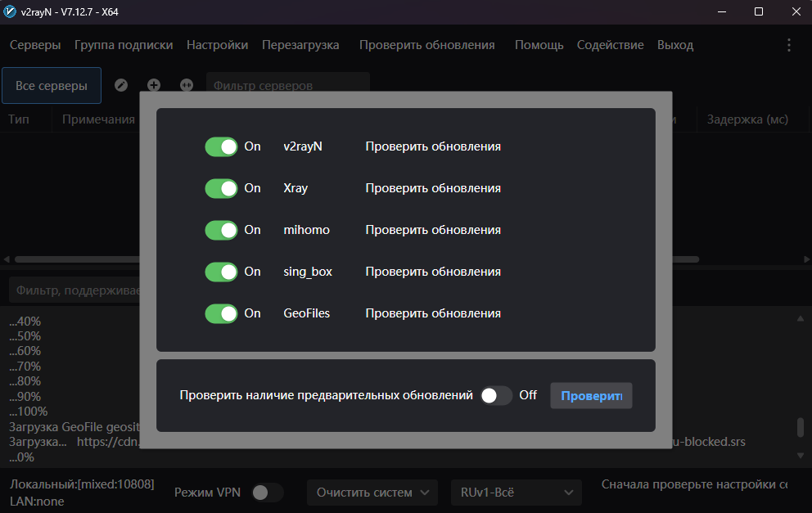Click the Загрузка GeoFile log line

(74, 427)
